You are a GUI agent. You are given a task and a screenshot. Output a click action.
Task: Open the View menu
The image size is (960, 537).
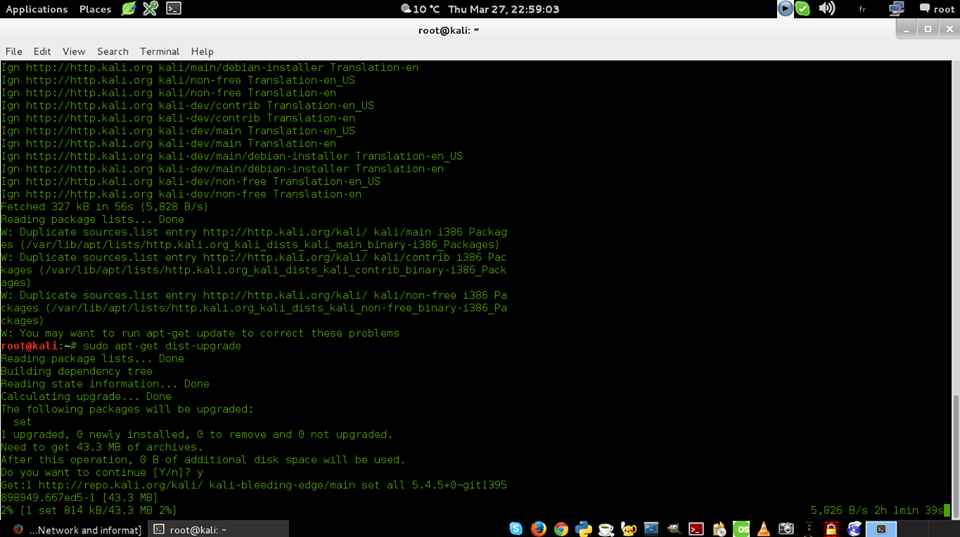tap(73, 51)
